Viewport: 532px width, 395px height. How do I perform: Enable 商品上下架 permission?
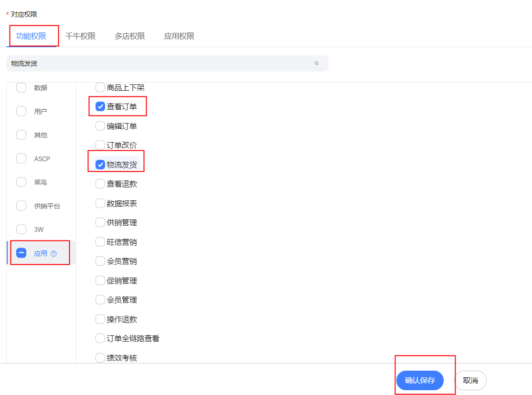[100, 87]
